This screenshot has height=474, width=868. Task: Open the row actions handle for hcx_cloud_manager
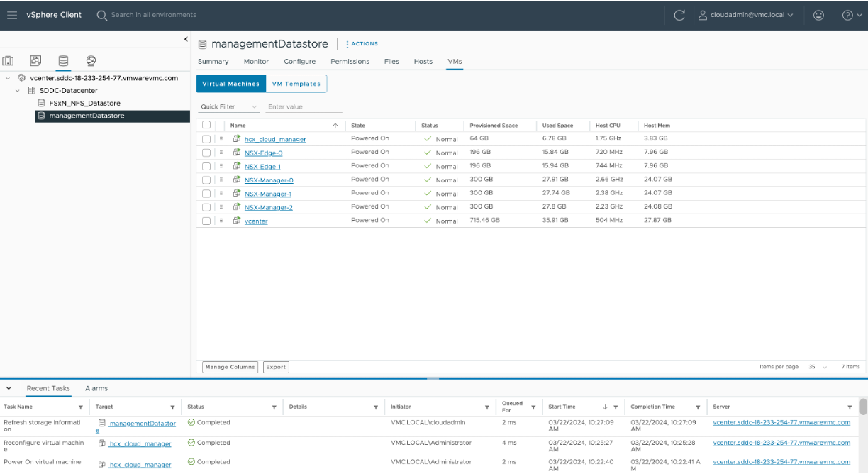click(x=221, y=139)
